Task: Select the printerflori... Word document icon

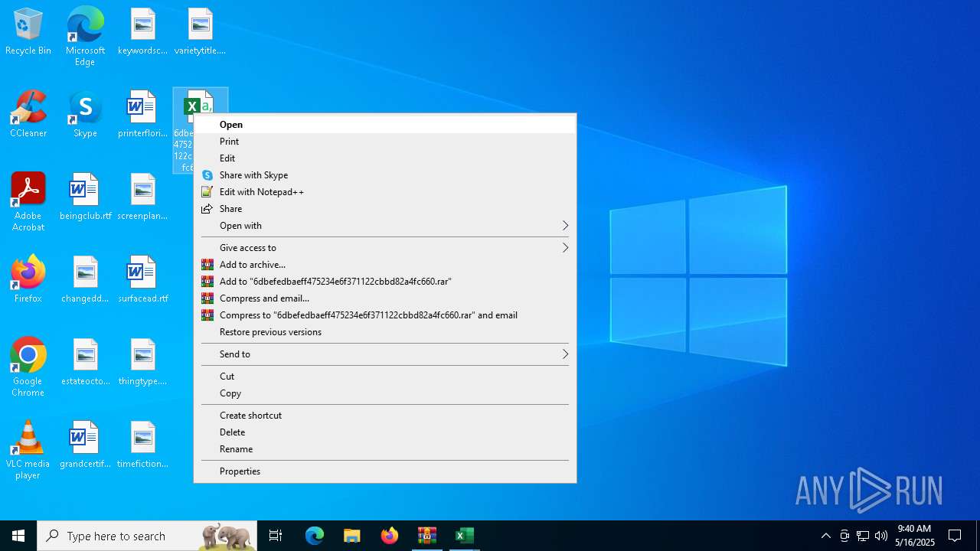Action: pyautogui.click(x=142, y=115)
